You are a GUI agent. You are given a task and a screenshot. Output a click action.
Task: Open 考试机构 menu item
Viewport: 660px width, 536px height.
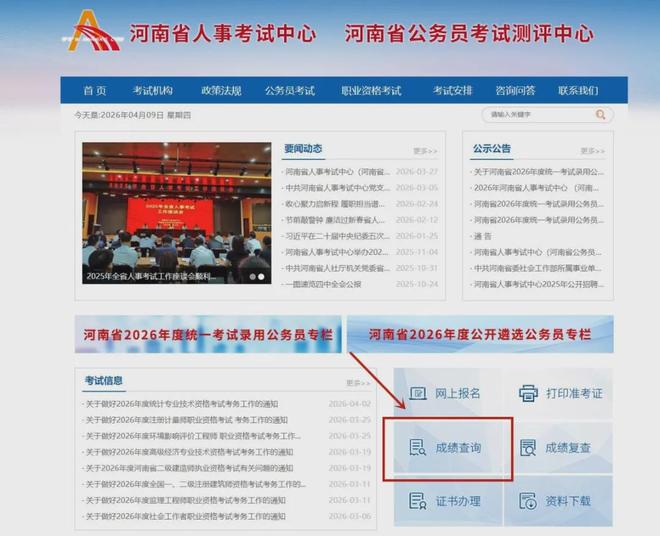pyautogui.click(x=153, y=91)
